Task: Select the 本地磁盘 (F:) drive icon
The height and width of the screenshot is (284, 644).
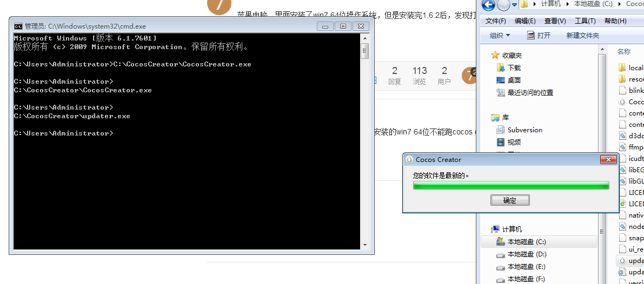Action: 500,280
